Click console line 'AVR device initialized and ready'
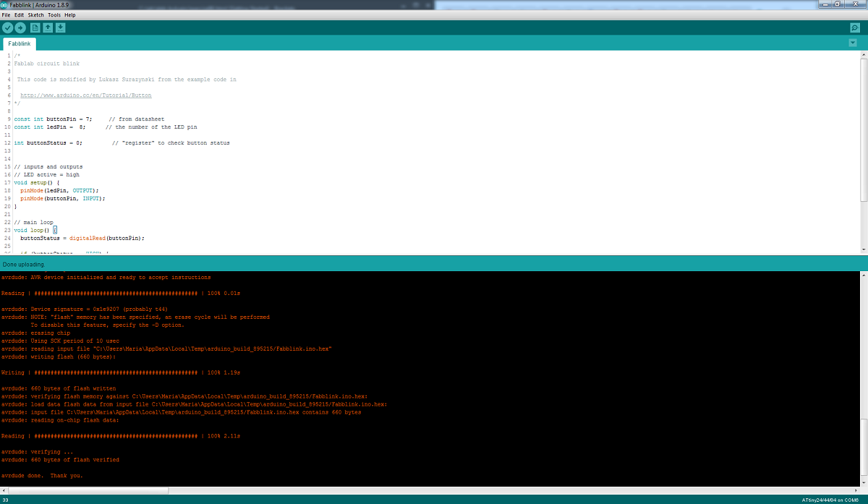 [106, 277]
